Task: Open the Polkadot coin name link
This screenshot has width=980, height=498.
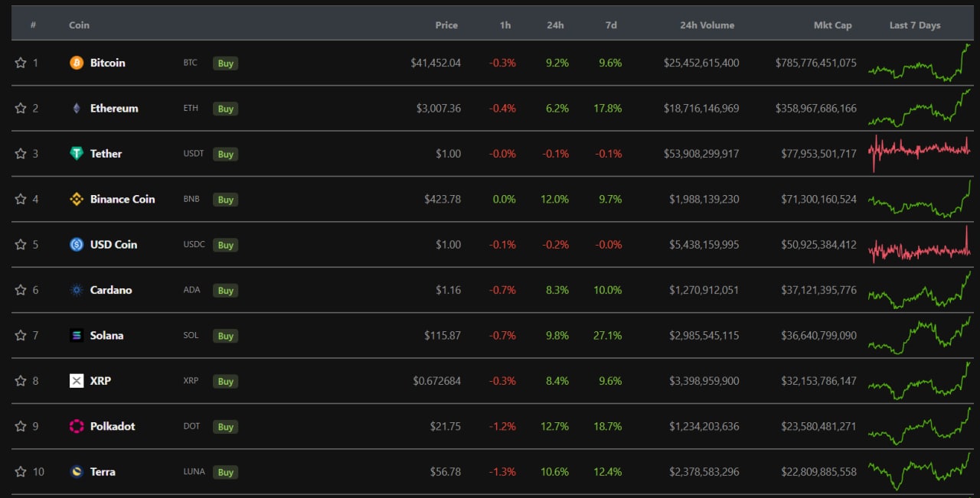Action: tap(113, 426)
